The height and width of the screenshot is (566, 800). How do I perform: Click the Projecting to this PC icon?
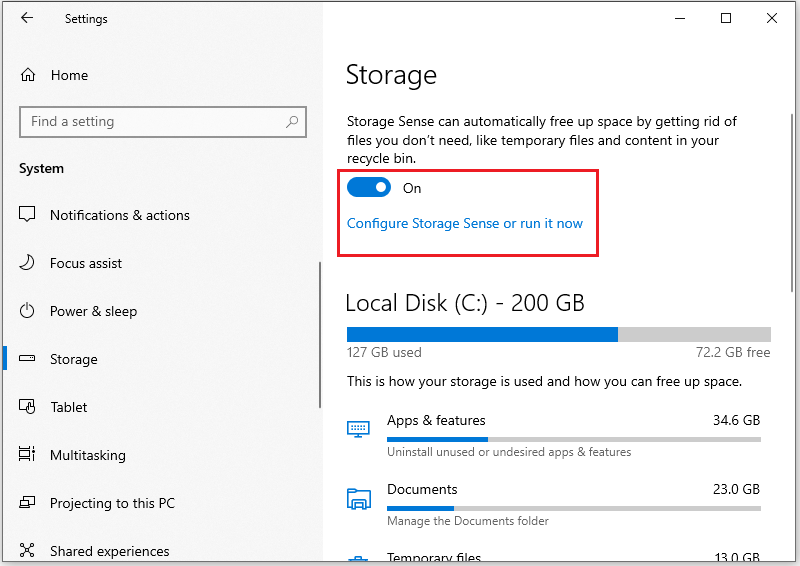(x=28, y=503)
